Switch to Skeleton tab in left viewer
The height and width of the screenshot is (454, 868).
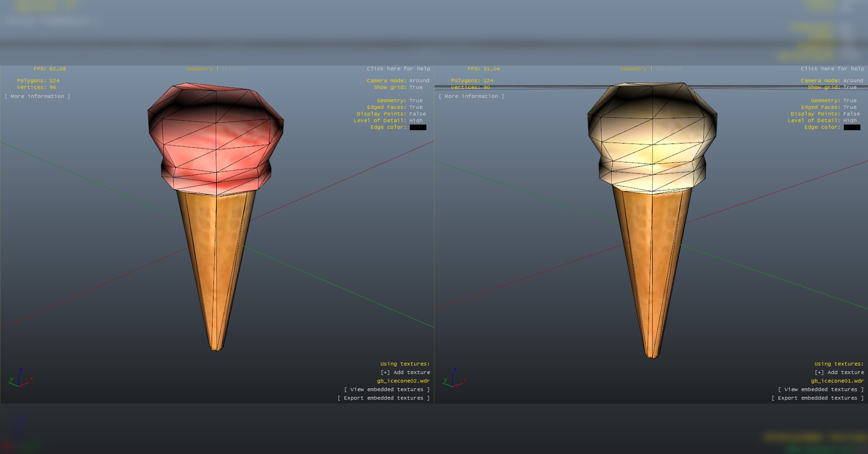click(x=235, y=69)
